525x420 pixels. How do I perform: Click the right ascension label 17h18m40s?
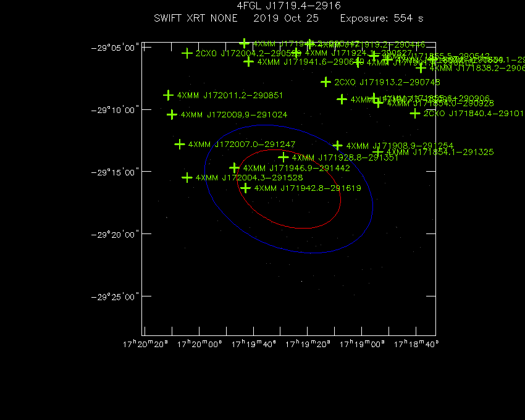[x=416, y=344]
